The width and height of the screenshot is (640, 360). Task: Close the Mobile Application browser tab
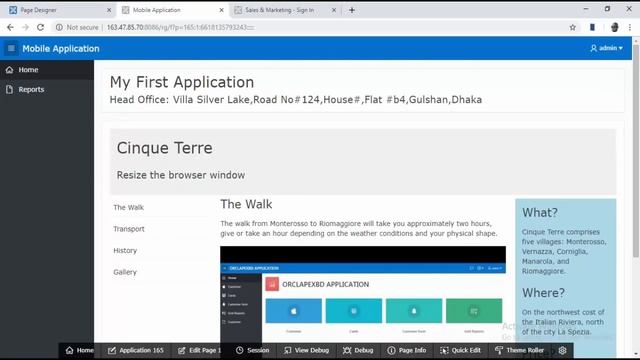[x=222, y=10]
